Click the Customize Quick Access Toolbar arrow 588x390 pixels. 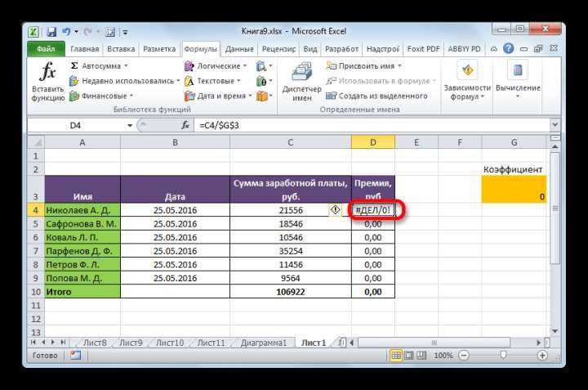pyautogui.click(x=125, y=32)
